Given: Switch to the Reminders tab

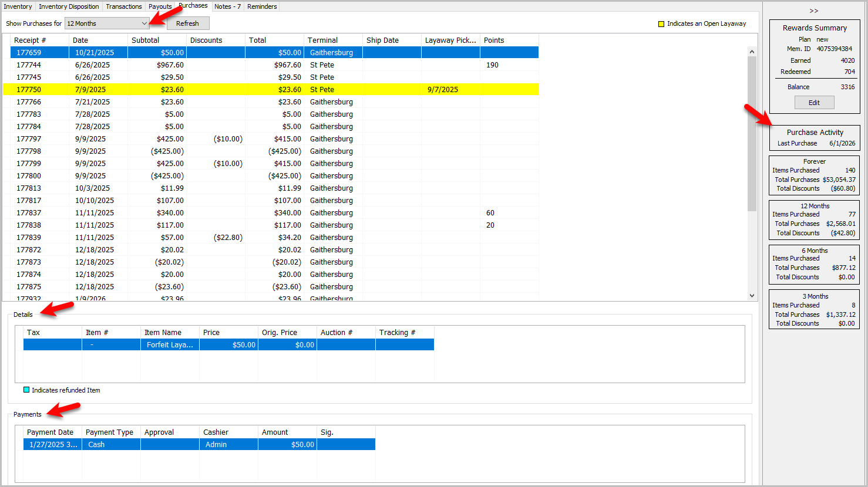Looking at the screenshot, I should (x=262, y=6).
